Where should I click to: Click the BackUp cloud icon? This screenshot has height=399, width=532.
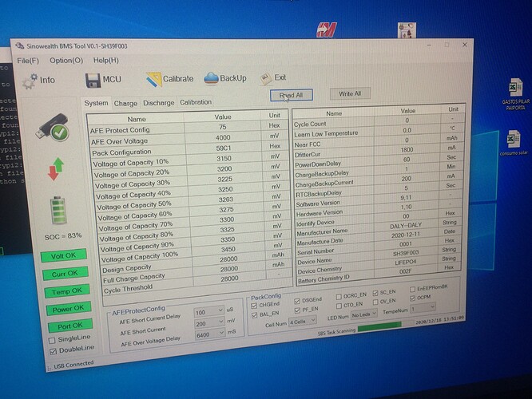point(211,78)
